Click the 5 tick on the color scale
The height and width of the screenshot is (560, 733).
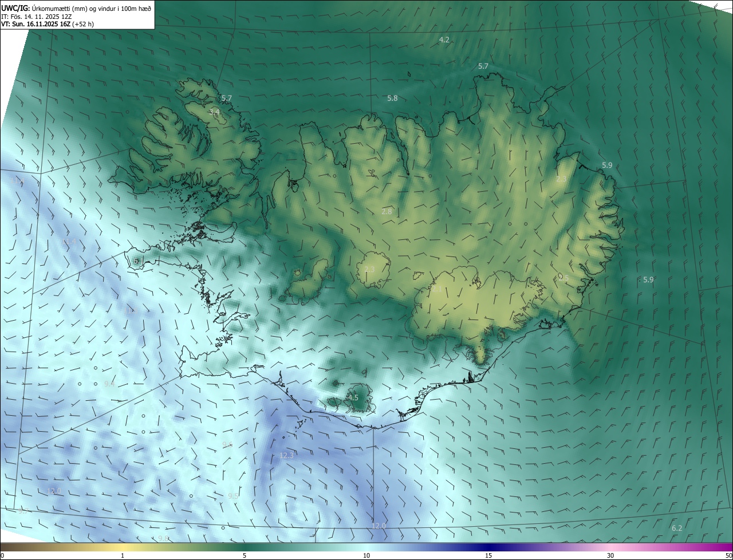(x=245, y=555)
